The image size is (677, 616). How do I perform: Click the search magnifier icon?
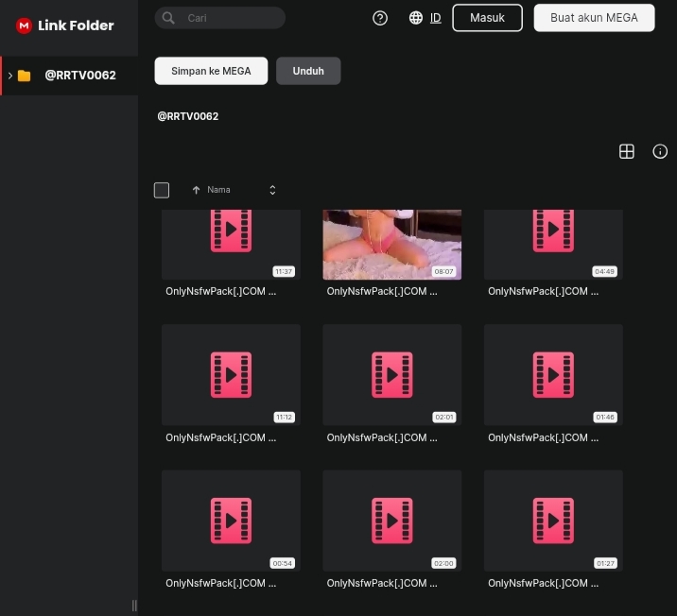point(168,18)
